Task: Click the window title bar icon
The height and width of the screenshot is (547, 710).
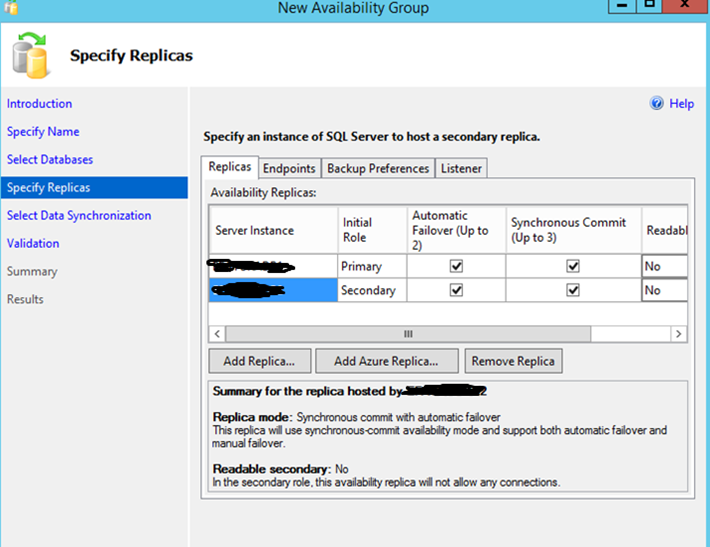Action: click(12, 8)
